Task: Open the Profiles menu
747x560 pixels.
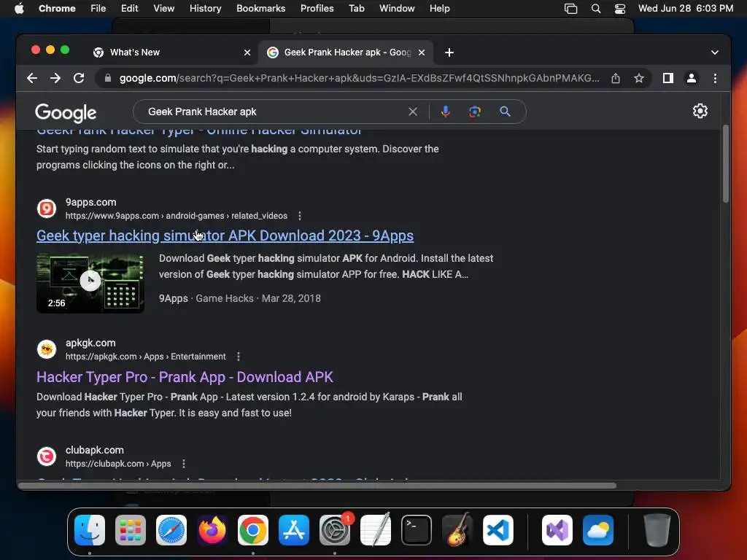Action: (x=317, y=8)
